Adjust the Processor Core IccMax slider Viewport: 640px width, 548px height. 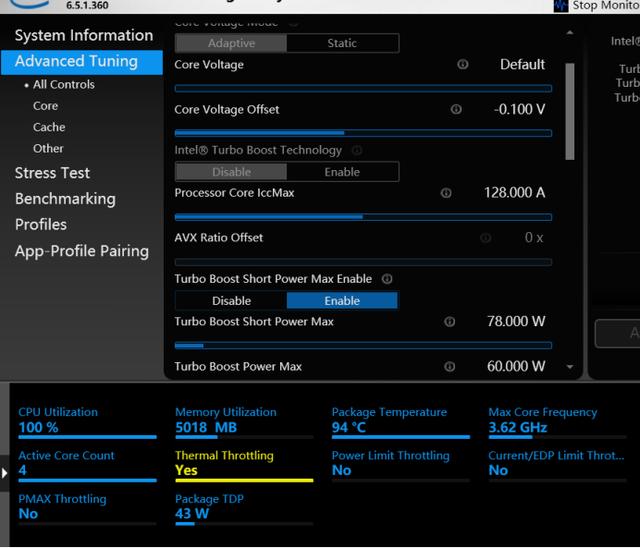pos(363,217)
